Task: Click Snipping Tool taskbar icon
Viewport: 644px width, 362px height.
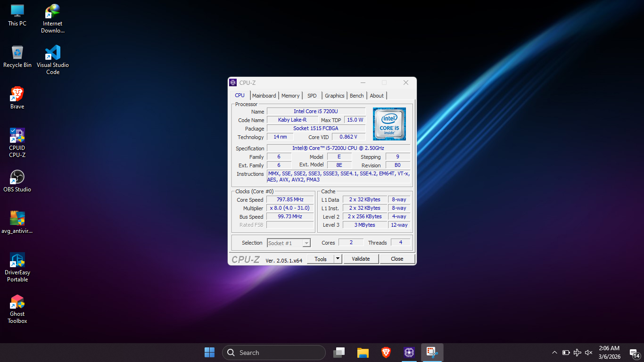Action: coord(432,352)
